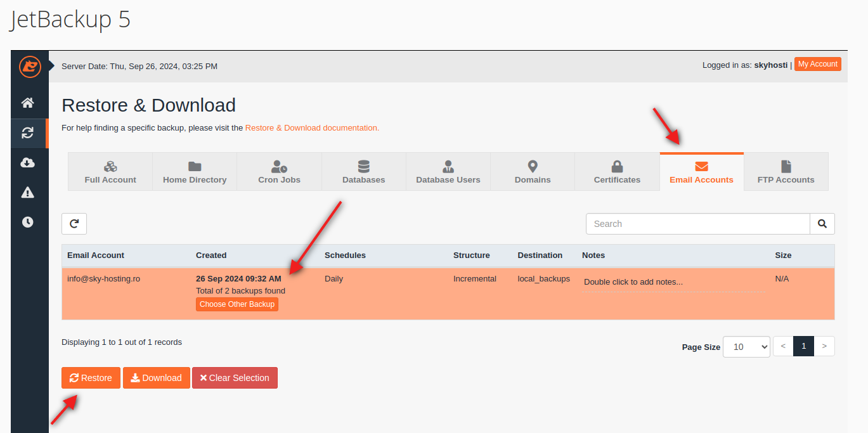Open the cloud Downloads sidebar icon
This screenshot has height=433, width=868.
coord(28,163)
